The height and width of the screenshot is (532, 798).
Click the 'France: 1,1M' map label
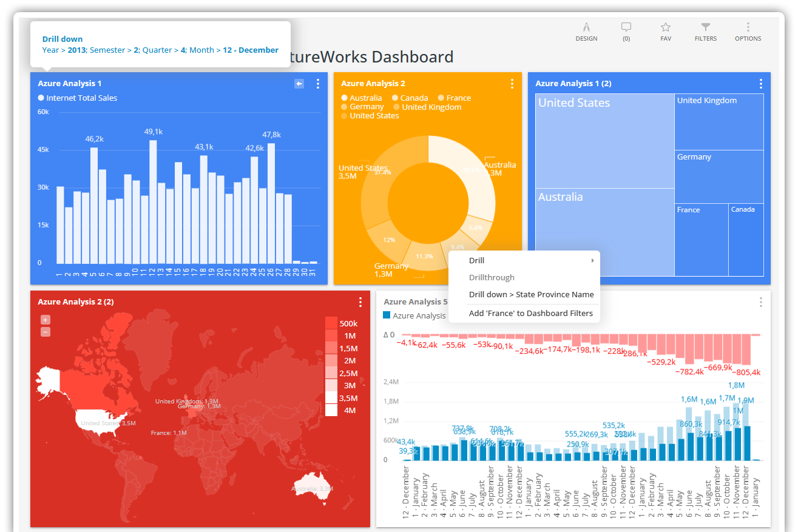pyautogui.click(x=169, y=433)
